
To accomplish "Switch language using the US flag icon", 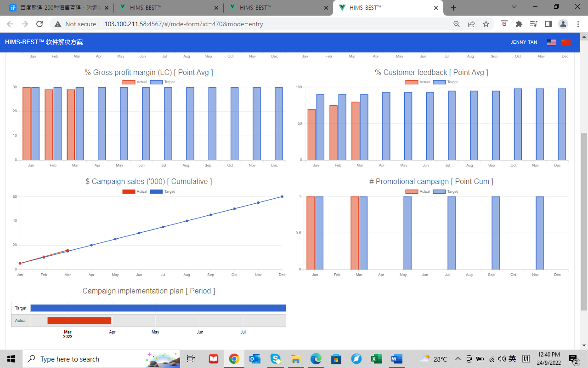I will (x=551, y=42).
